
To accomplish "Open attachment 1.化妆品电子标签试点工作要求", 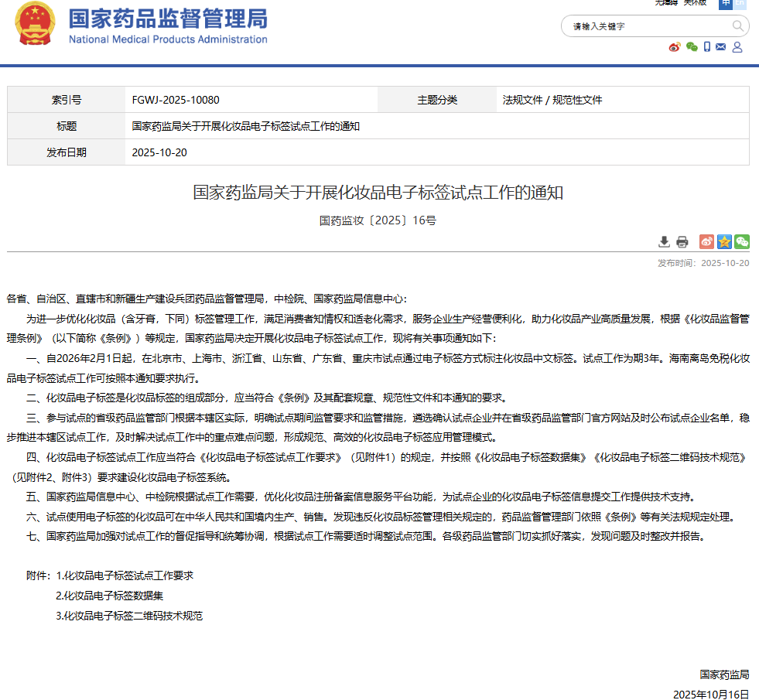I will coord(125,575).
